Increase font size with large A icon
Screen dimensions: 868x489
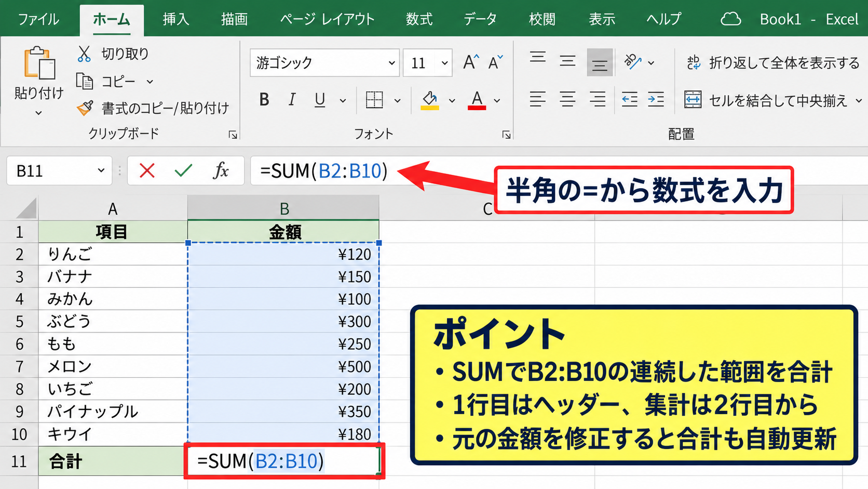tap(471, 62)
